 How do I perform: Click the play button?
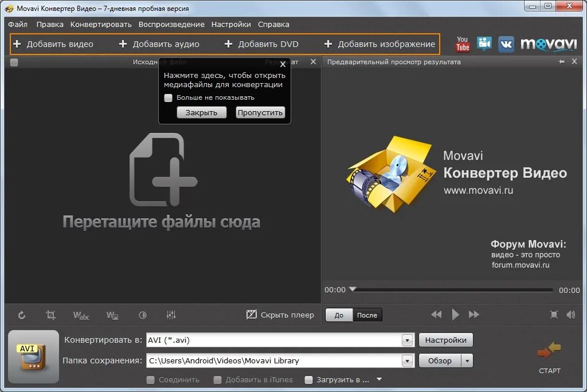point(455,315)
